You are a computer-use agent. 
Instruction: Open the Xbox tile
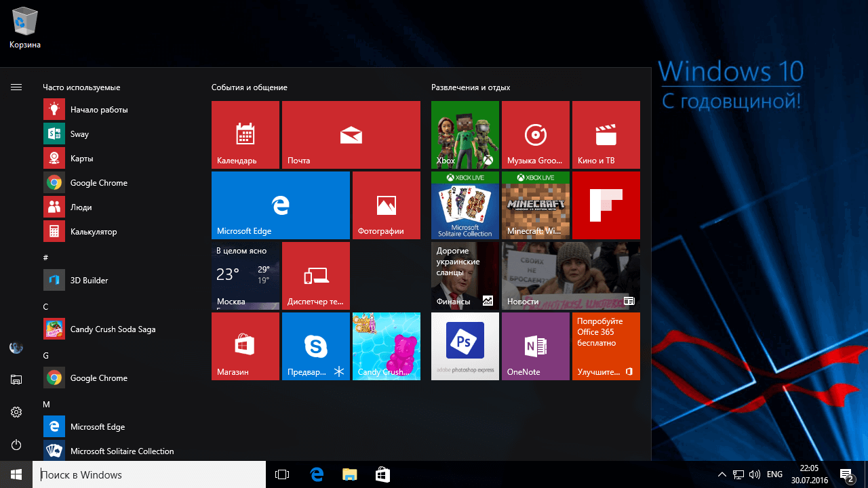click(465, 135)
